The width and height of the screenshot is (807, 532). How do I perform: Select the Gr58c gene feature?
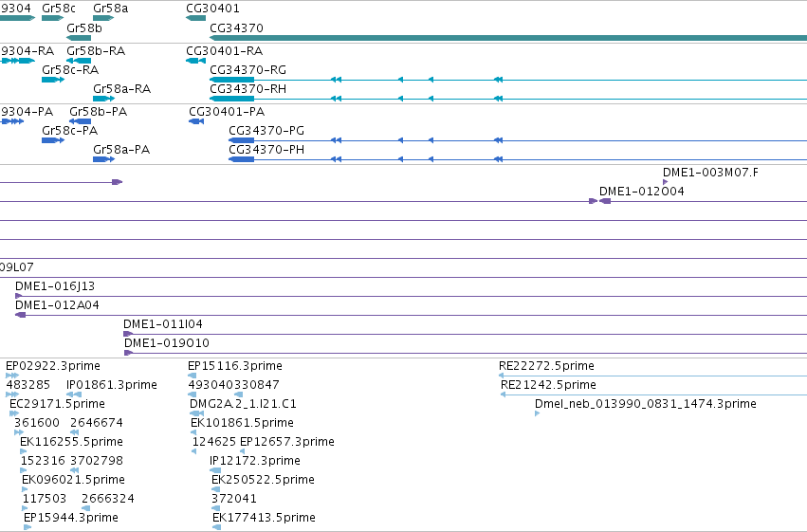(52, 18)
